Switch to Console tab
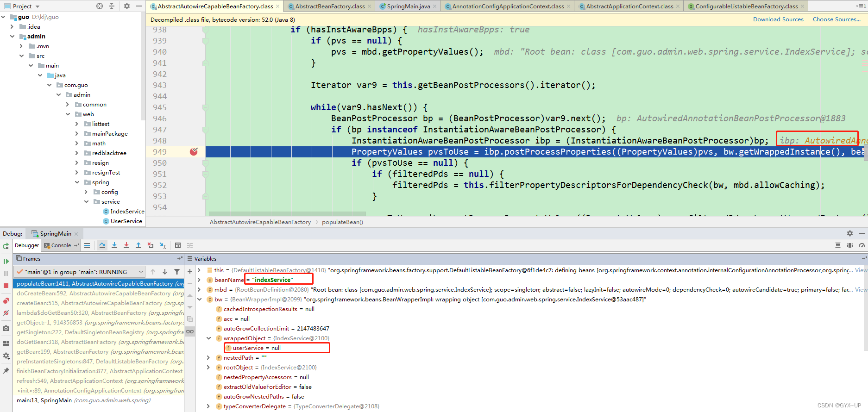Screen dimensions: 868x412 point(61,245)
